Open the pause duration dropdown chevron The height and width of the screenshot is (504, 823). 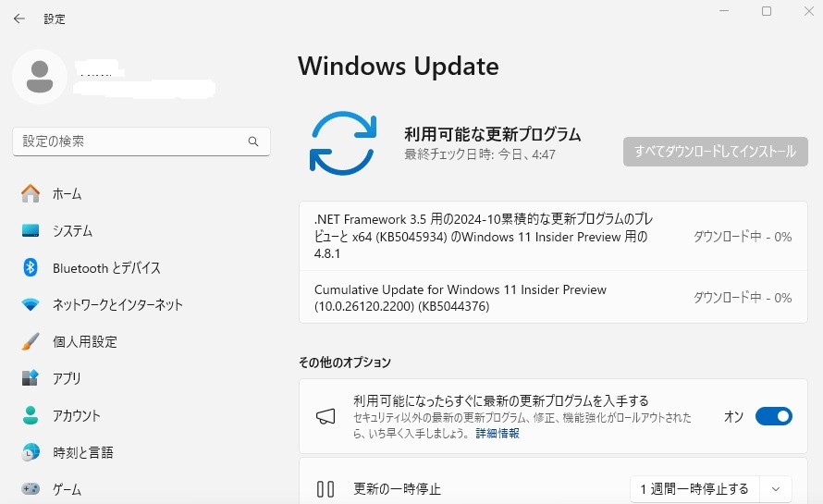click(776, 489)
